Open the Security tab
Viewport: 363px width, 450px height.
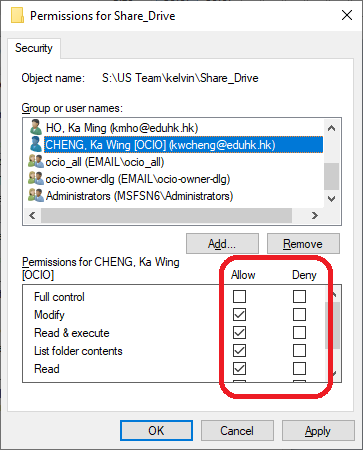point(34,48)
